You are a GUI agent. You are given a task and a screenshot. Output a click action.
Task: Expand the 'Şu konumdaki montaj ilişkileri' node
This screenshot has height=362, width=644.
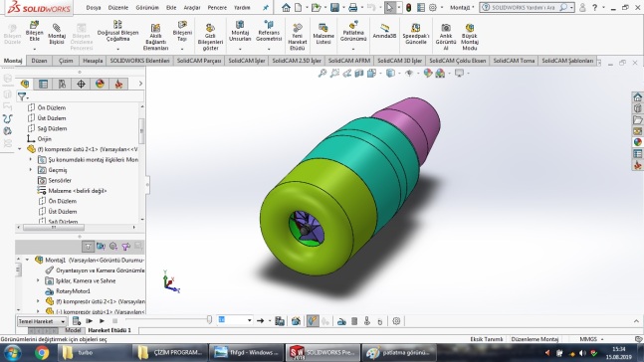[31, 160]
